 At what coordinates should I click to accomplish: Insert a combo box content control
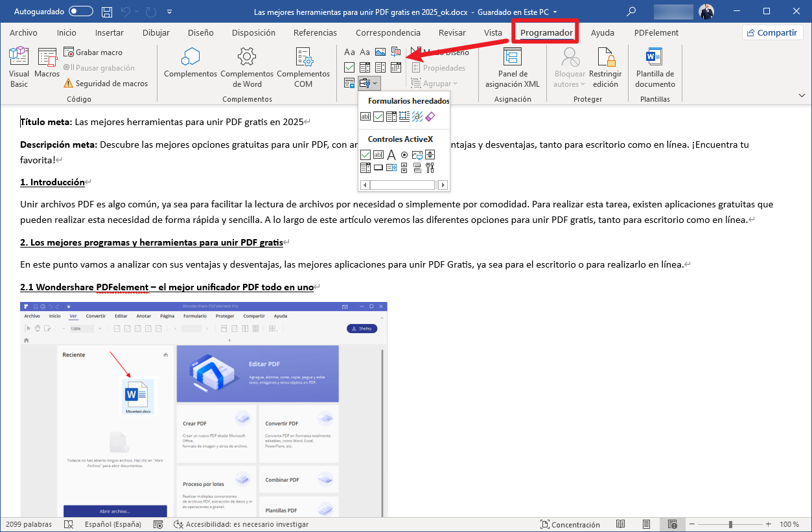(x=365, y=67)
